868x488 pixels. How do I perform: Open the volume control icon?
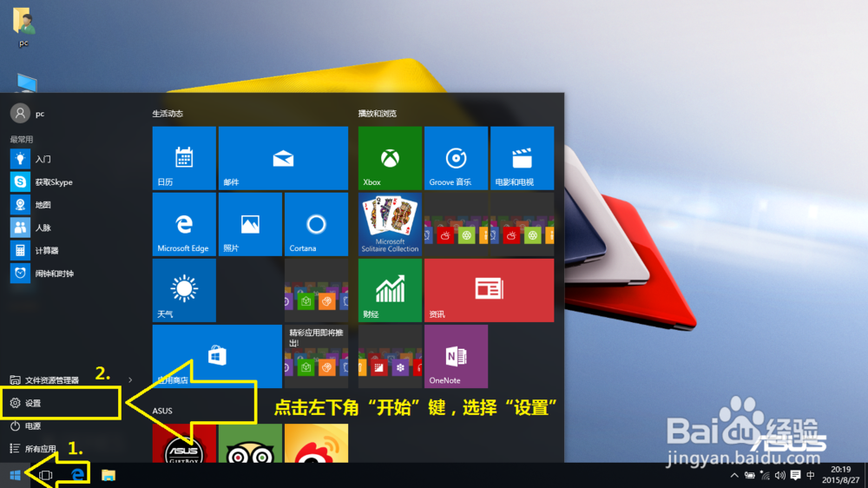780,475
